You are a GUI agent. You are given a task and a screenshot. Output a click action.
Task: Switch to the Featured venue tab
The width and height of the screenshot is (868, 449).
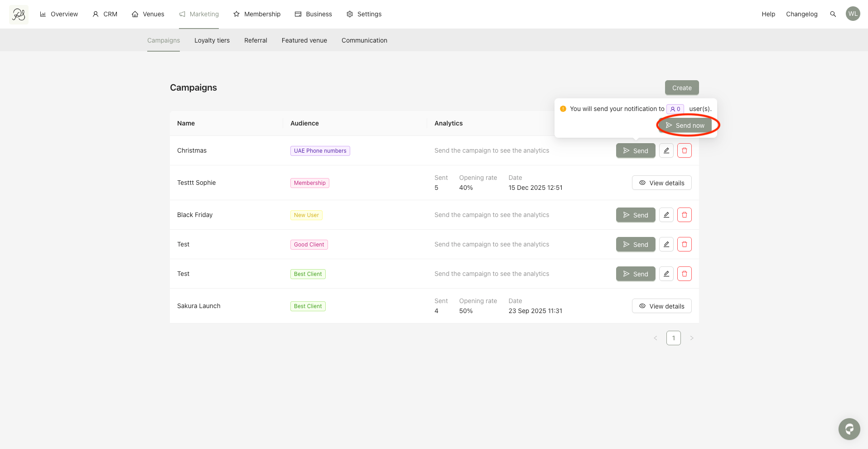pos(304,40)
